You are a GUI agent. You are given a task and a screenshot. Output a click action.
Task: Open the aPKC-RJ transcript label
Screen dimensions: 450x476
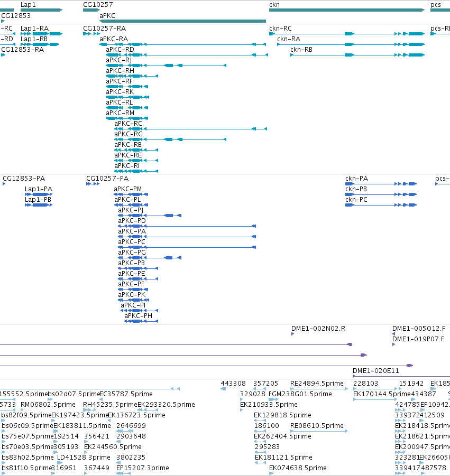[118, 60]
